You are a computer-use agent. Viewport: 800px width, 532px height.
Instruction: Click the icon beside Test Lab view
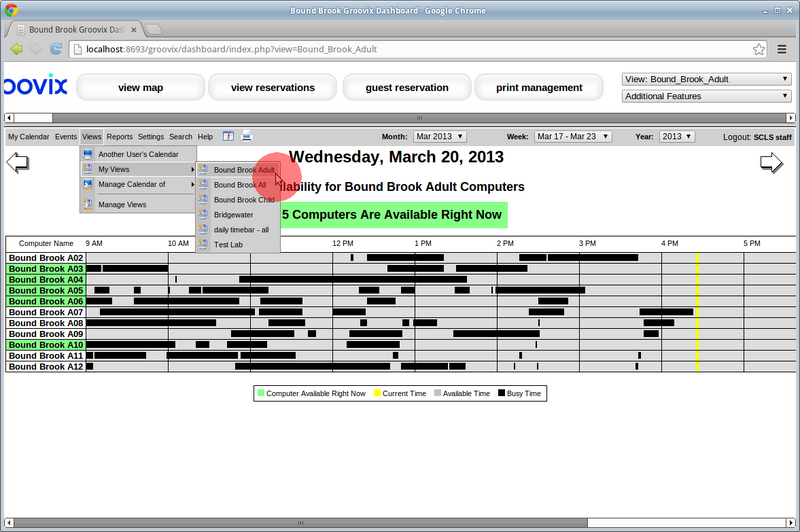[203, 244]
